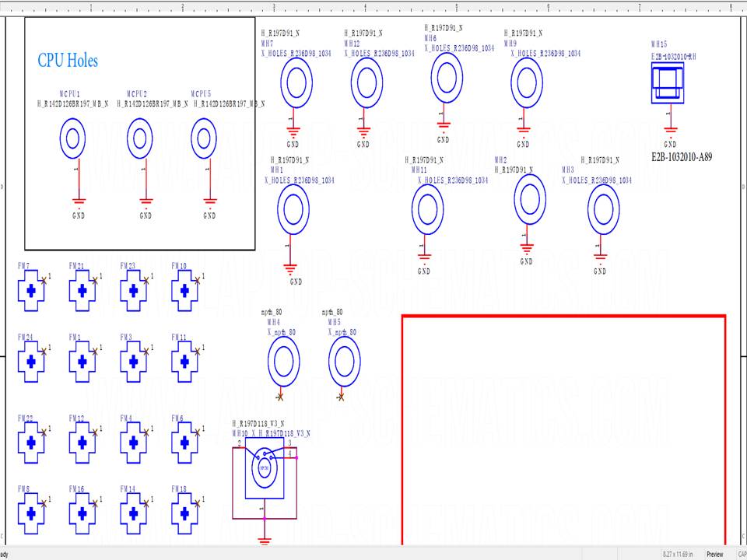Select the MH10 four-pin hole component
This screenshot has height=560, width=747.
pos(265,468)
